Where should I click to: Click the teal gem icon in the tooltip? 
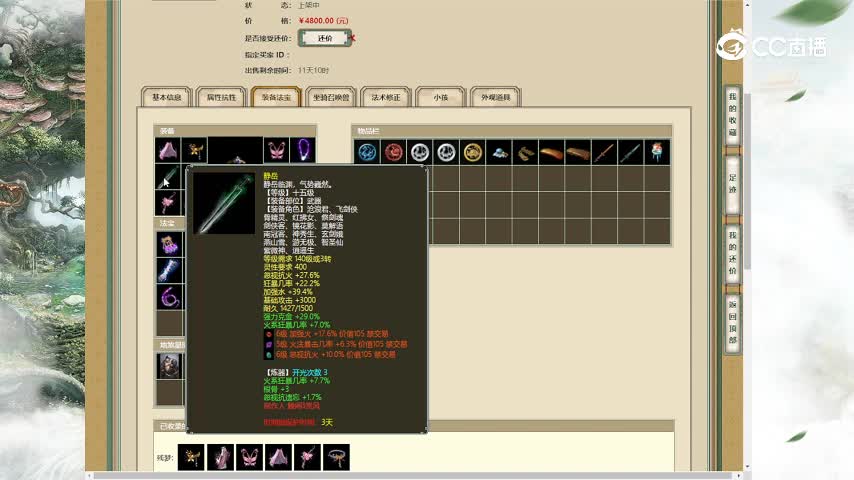pos(269,355)
